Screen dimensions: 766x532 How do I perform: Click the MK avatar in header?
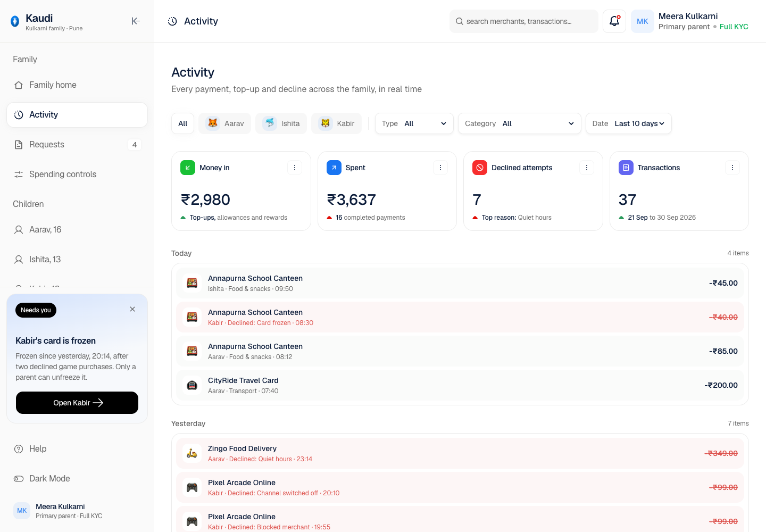(x=643, y=21)
